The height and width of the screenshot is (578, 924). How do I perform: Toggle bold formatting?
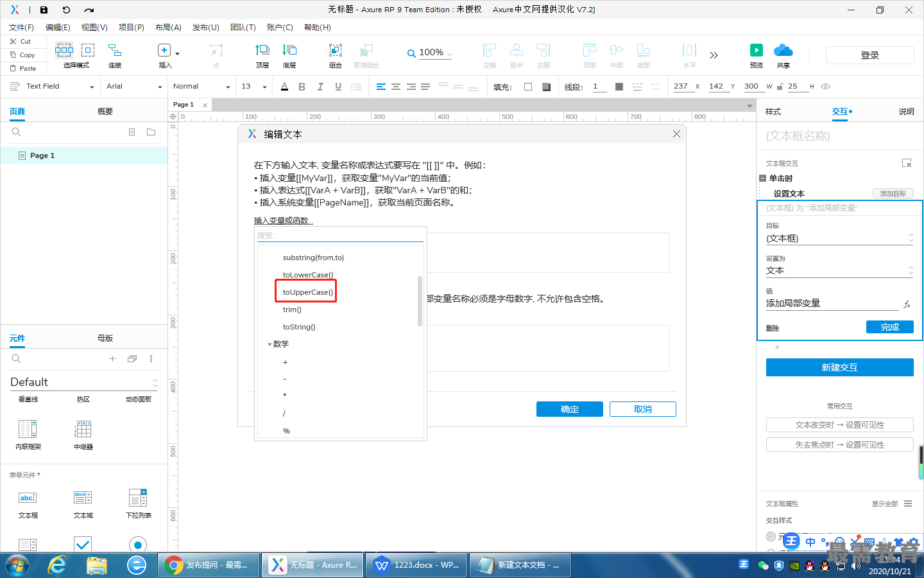pos(302,87)
